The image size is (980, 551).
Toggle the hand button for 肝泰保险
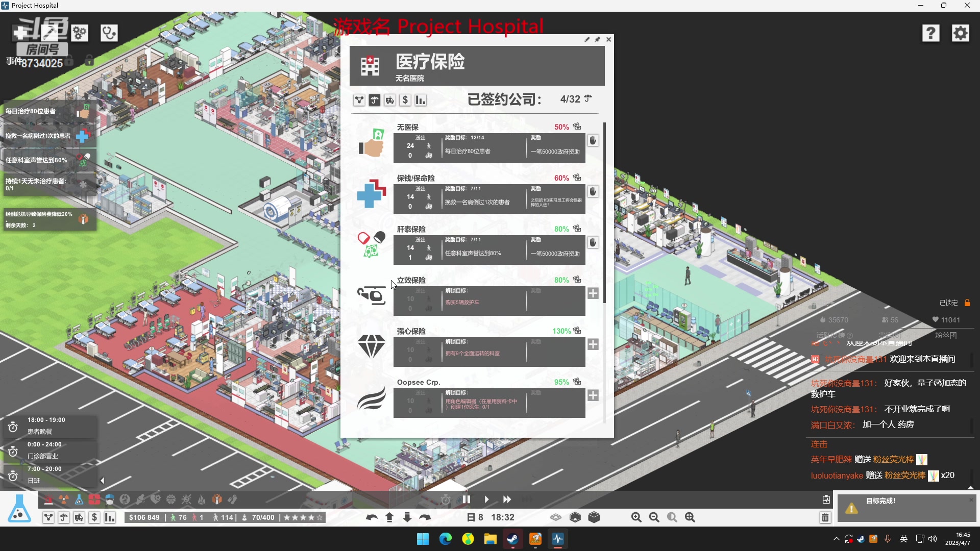coord(593,242)
